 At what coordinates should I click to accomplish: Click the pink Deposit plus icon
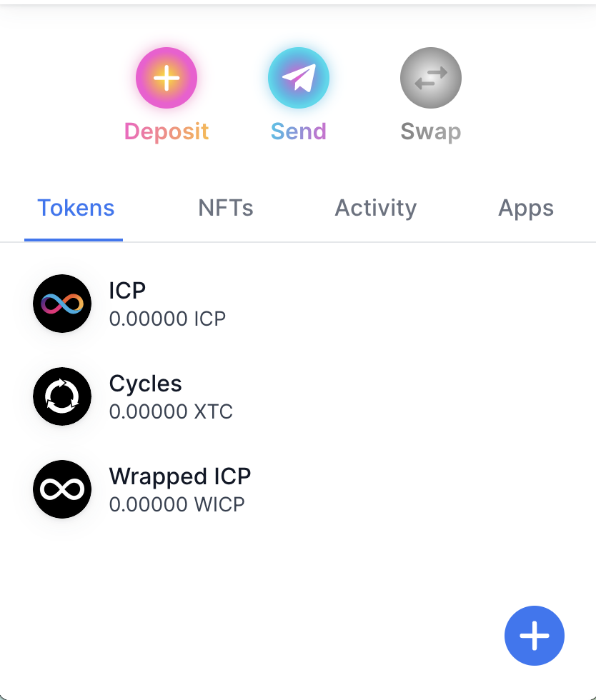(x=167, y=78)
